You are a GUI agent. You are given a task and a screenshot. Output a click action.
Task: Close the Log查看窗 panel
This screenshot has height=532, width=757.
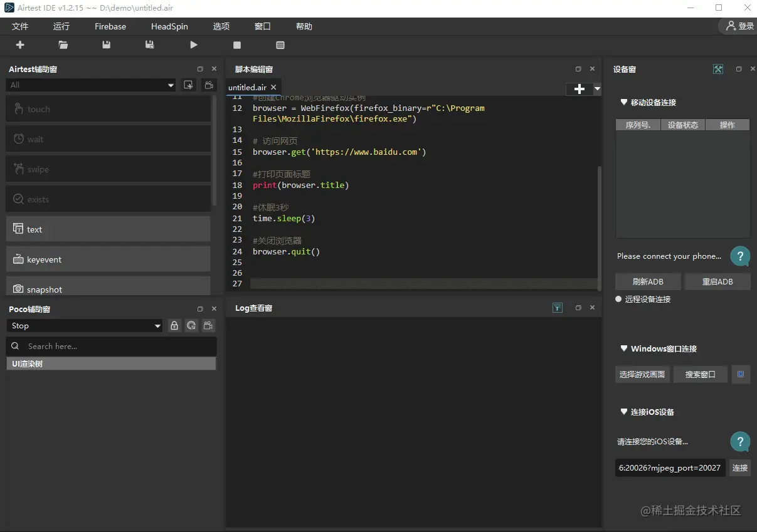592,308
